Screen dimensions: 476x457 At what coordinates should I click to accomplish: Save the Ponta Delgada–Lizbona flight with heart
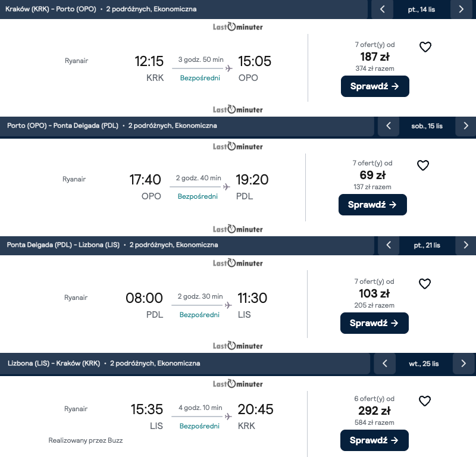pyautogui.click(x=424, y=284)
